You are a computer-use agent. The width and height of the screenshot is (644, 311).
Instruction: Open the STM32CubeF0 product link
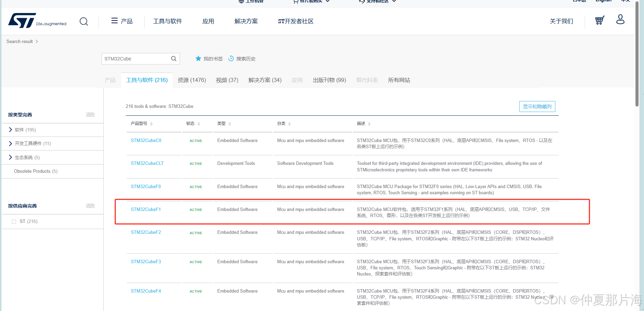pyautogui.click(x=146, y=187)
